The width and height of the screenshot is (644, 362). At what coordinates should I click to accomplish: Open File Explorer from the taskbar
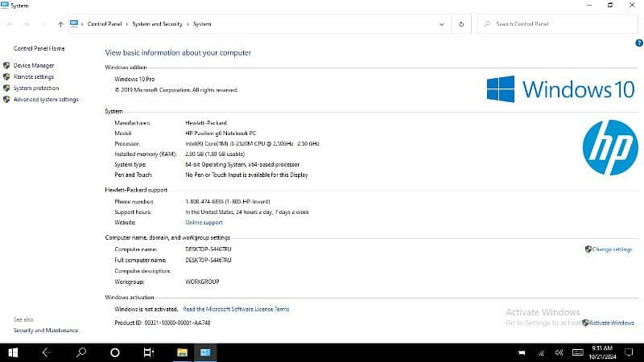click(x=183, y=352)
